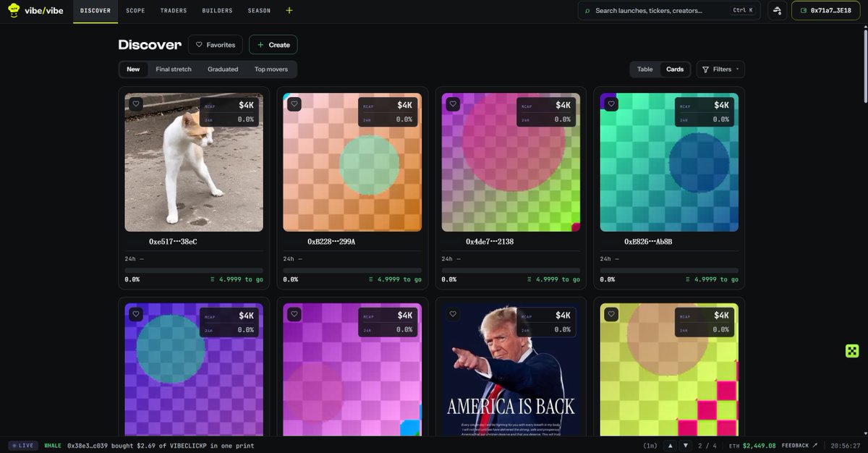Open the Season nav tab

click(x=259, y=11)
